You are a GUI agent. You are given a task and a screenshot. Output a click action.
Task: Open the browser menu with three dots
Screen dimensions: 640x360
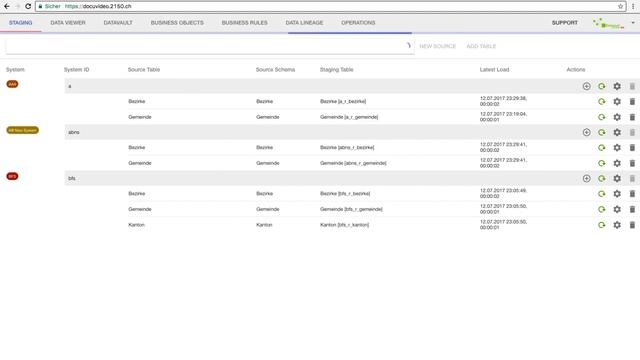pyautogui.click(x=633, y=6)
